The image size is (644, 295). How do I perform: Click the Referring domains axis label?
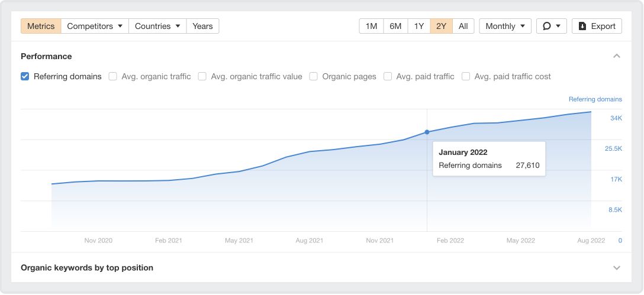pyautogui.click(x=595, y=99)
